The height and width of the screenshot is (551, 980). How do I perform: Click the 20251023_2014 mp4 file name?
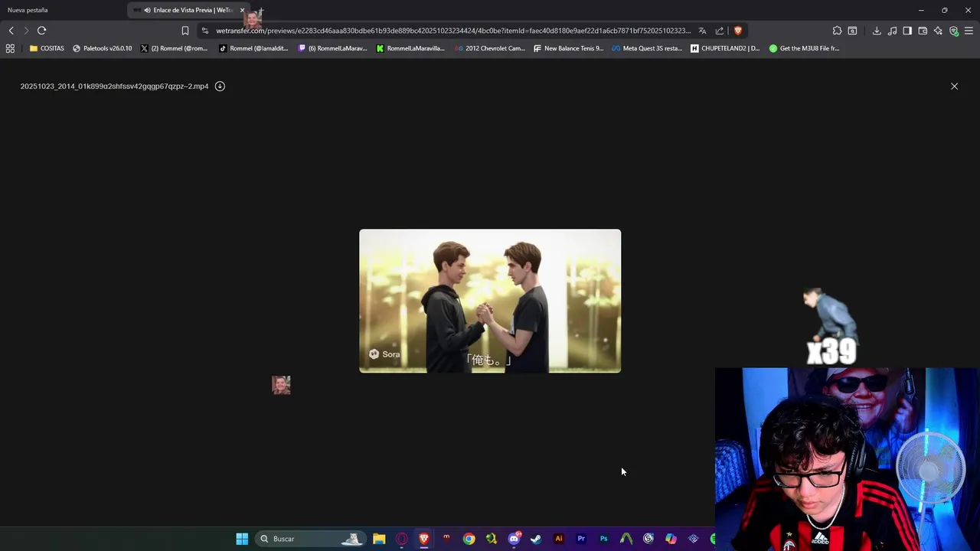[114, 86]
